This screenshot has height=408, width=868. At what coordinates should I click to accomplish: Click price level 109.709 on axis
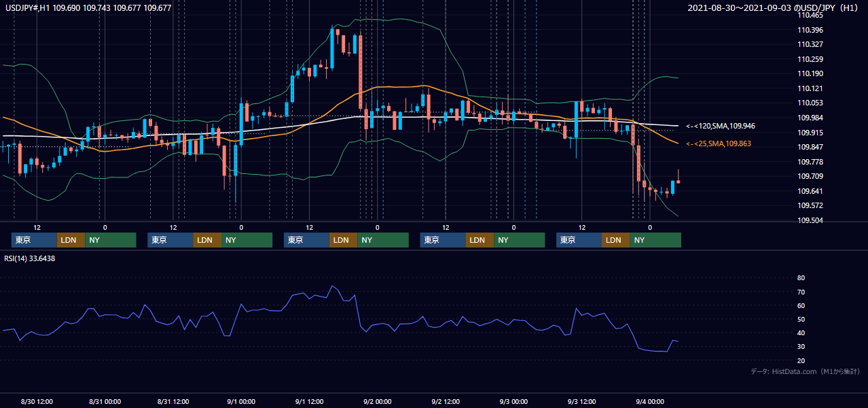coord(810,177)
